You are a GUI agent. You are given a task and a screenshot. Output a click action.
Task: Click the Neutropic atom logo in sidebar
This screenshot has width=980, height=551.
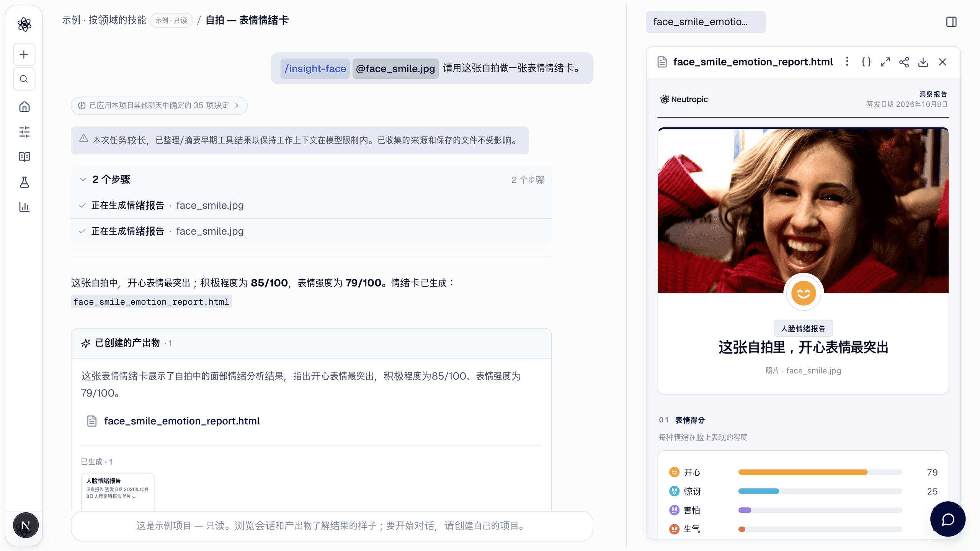click(x=24, y=24)
